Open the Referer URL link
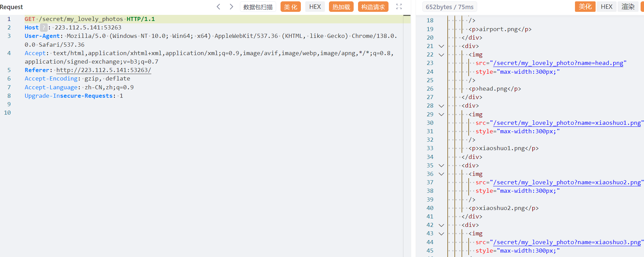 pyautogui.click(x=104, y=70)
